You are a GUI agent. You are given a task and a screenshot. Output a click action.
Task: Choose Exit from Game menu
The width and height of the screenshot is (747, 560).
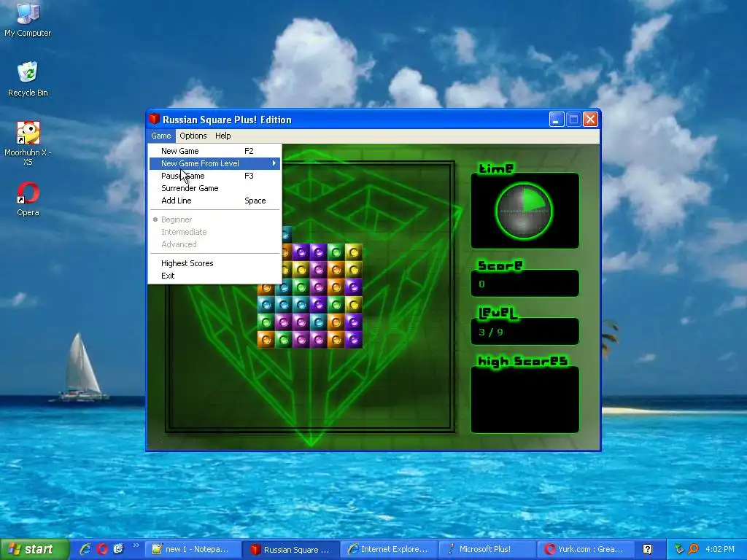[214, 276]
